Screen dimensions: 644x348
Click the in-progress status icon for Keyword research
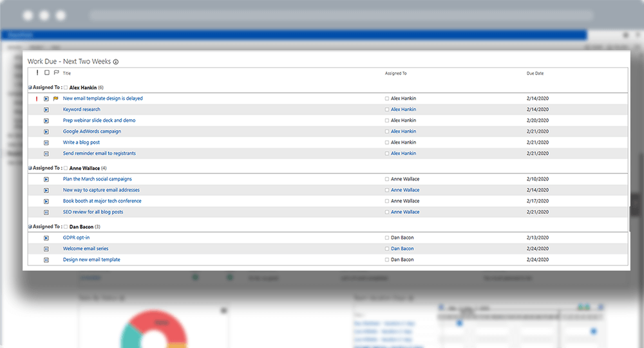coord(46,110)
